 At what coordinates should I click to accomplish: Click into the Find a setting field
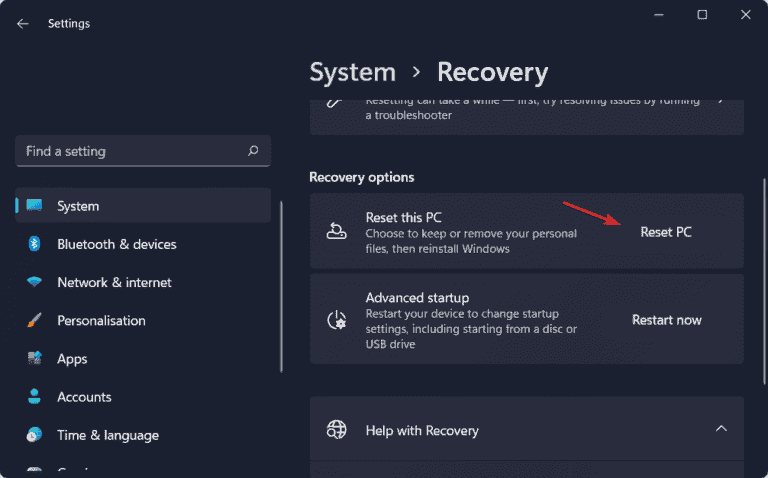click(130, 151)
